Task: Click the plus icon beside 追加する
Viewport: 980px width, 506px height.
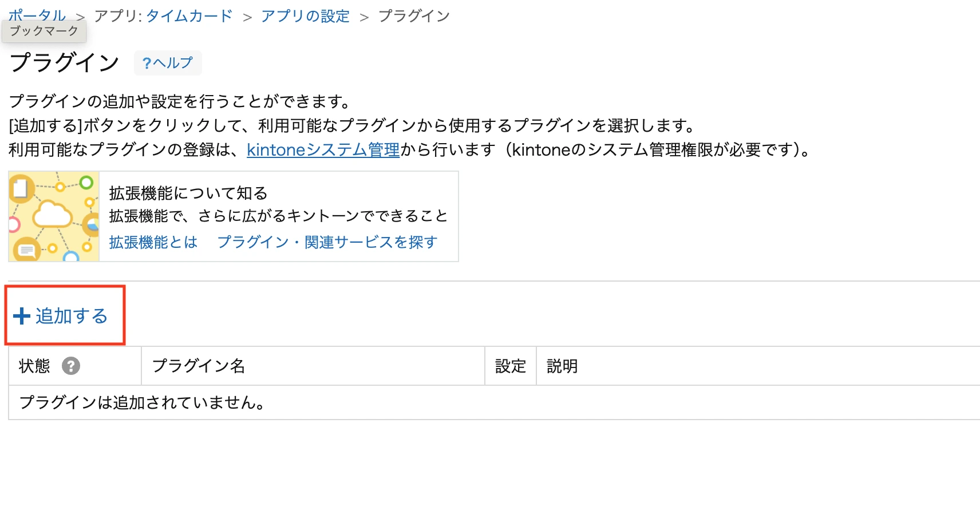Action: (x=22, y=316)
